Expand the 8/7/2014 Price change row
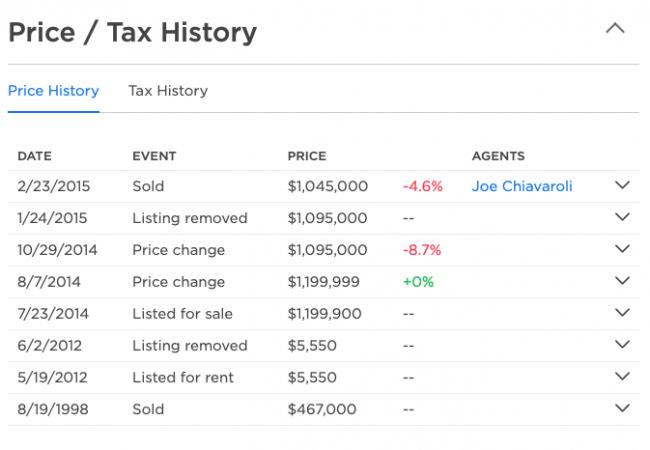Screen dimensions: 650x450 [623, 282]
